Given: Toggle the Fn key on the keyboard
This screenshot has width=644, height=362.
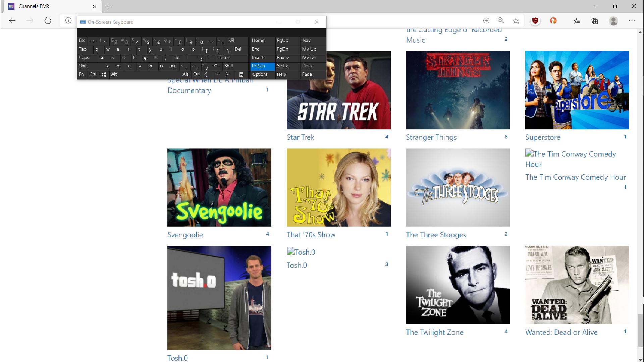Looking at the screenshot, I should pyautogui.click(x=82, y=74).
